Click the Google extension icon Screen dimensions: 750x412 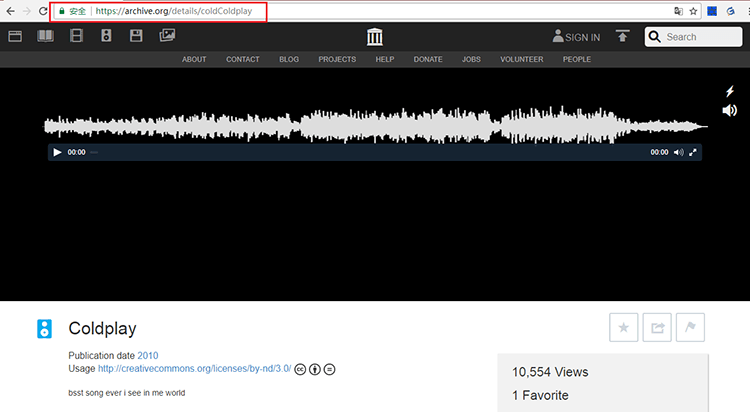coord(730,11)
